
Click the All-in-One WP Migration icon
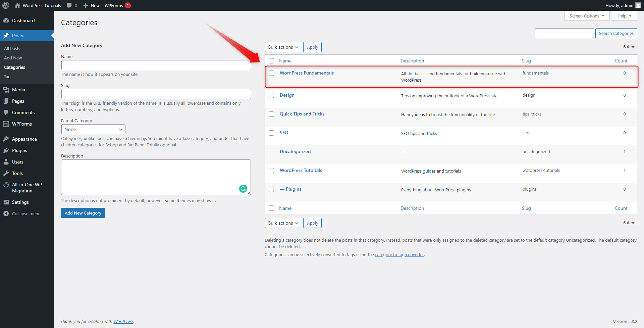point(6,185)
